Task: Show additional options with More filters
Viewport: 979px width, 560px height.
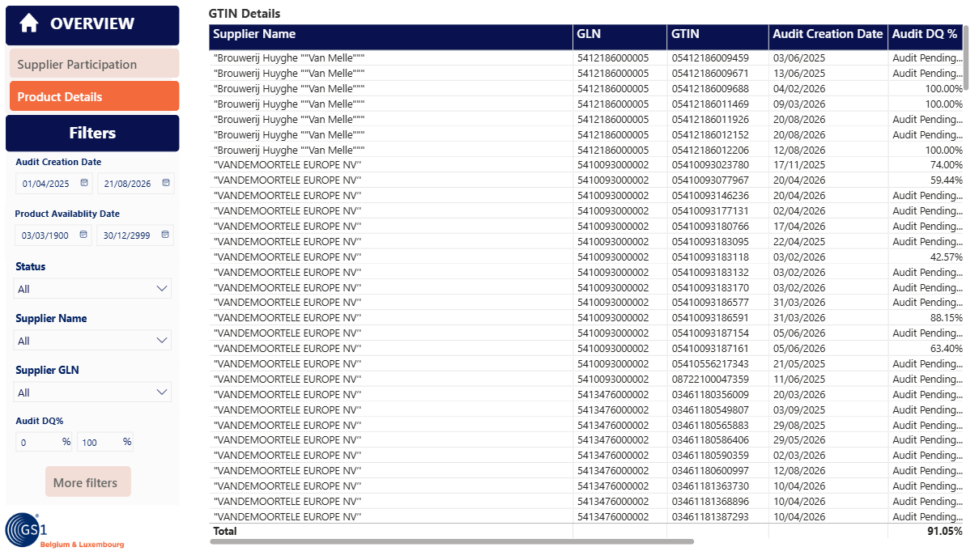Action: coord(87,482)
